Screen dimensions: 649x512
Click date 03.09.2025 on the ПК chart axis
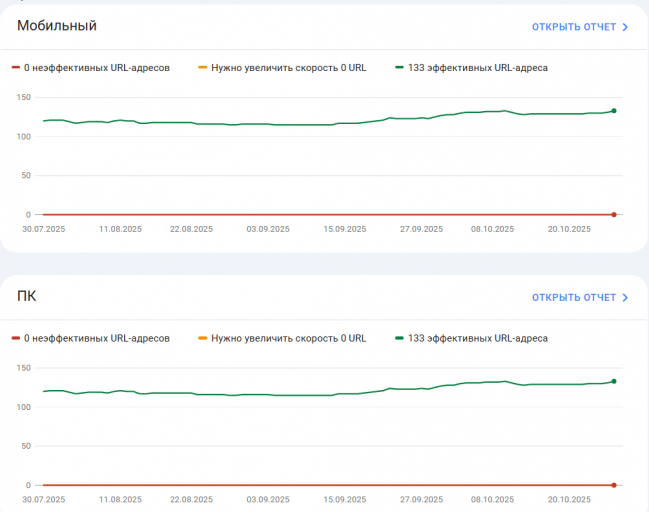268,500
